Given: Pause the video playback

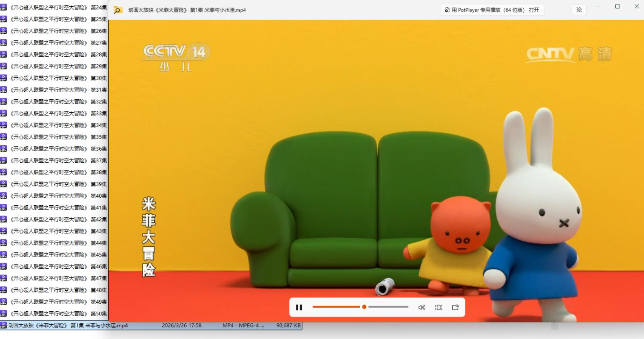Looking at the screenshot, I should tap(299, 308).
